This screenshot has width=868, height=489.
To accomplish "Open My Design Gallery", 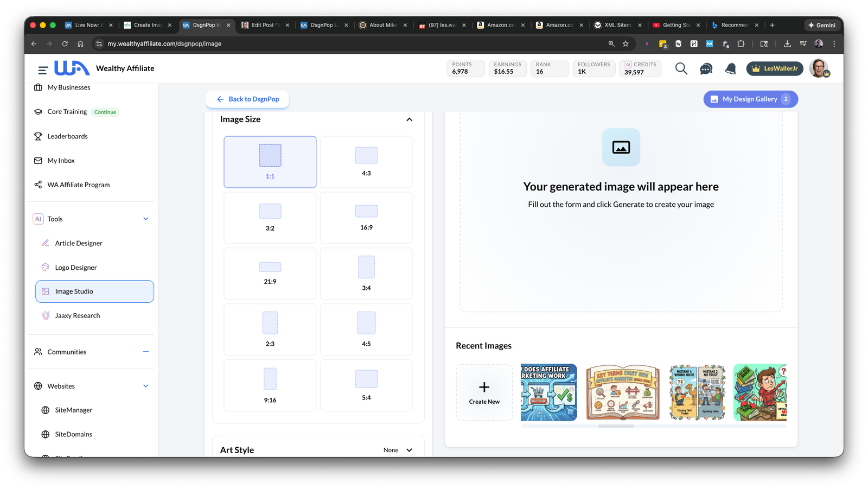I will 750,99.
